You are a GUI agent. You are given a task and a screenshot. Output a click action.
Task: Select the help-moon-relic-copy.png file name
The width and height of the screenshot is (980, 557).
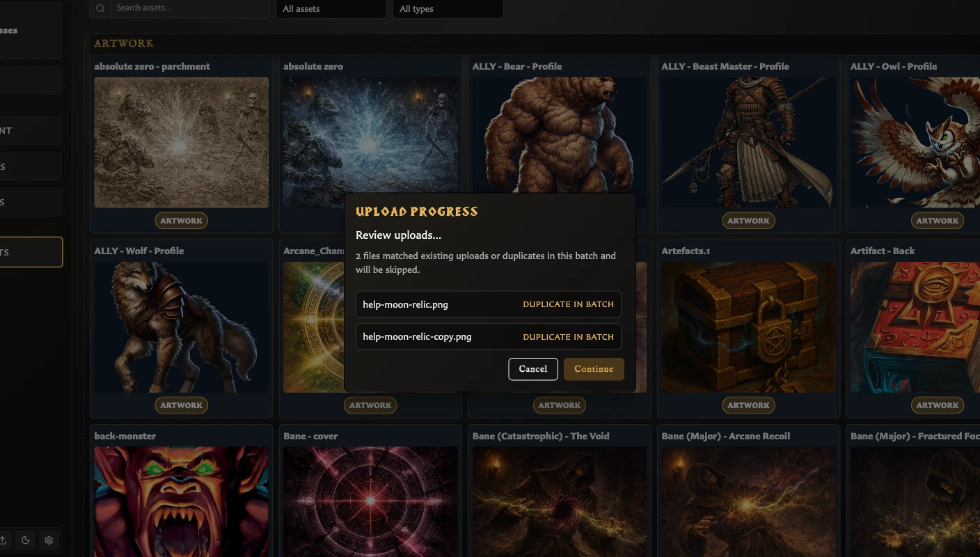click(x=417, y=336)
